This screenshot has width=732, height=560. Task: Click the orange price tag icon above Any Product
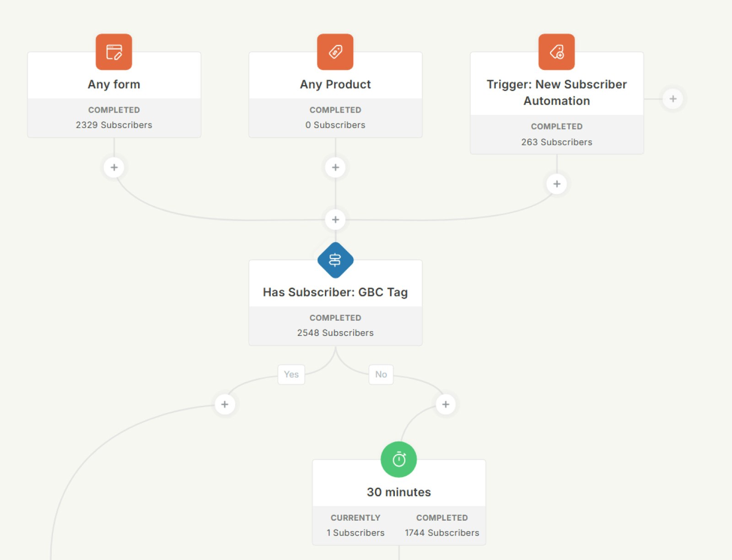[335, 52]
